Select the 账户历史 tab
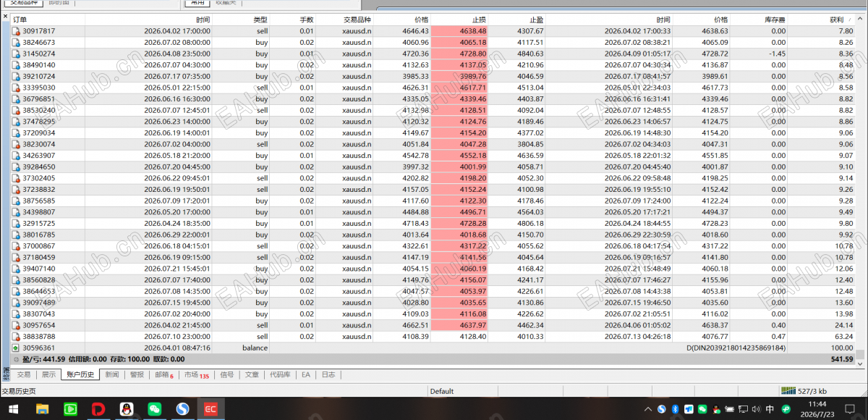 pyautogui.click(x=80, y=375)
